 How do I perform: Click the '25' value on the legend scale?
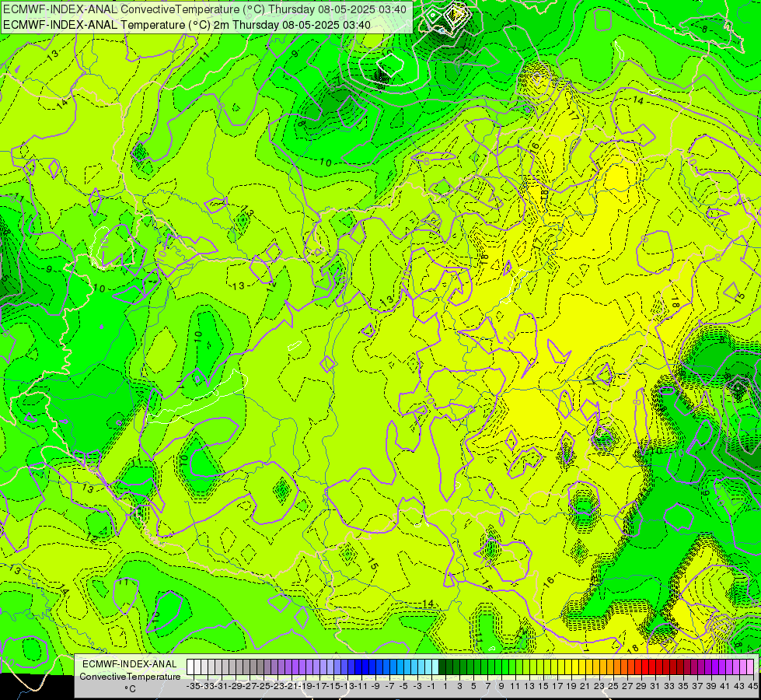click(x=613, y=686)
